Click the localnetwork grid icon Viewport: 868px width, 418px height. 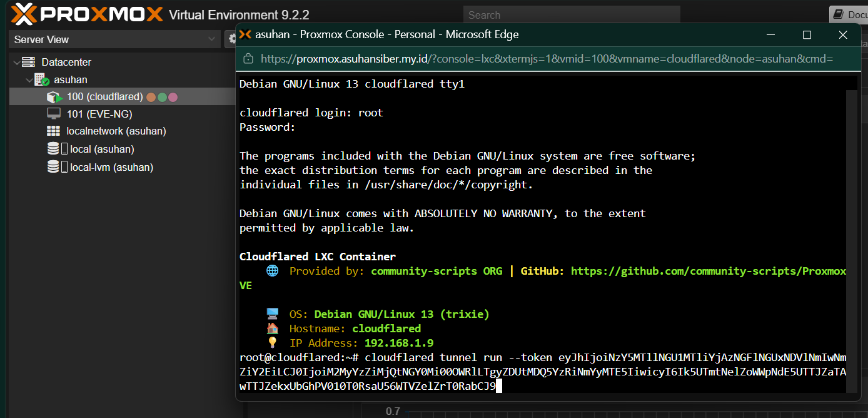(x=54, y=131)
